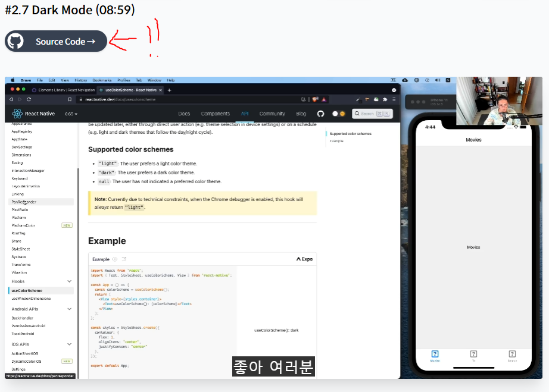Open BackHandler in the sidebar
The width and height of the screenshot is (549, 392).
pos(23,318)
